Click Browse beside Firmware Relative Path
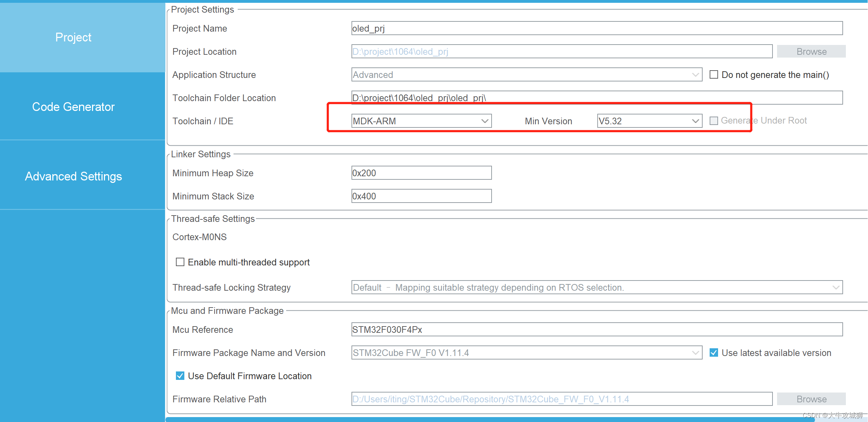This screenshot has width=868, height=422. [811, 399]
